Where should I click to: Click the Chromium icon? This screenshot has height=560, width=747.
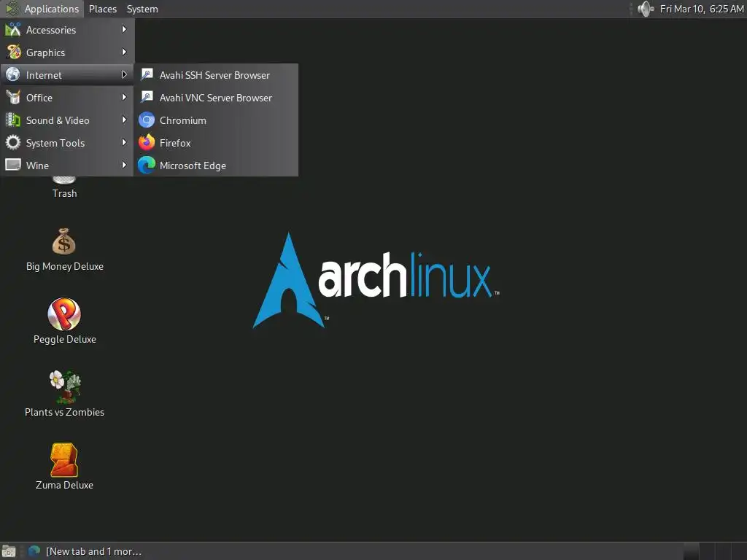(147, 120)
